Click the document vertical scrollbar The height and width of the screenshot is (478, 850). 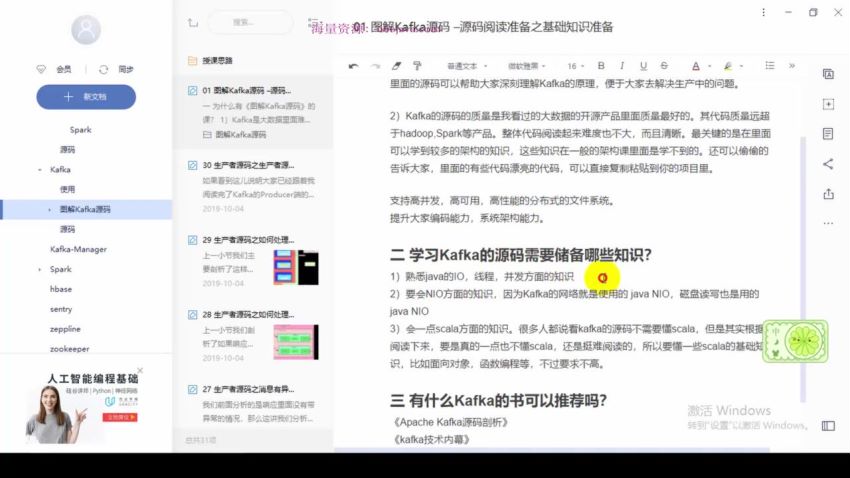pos(803,268)
